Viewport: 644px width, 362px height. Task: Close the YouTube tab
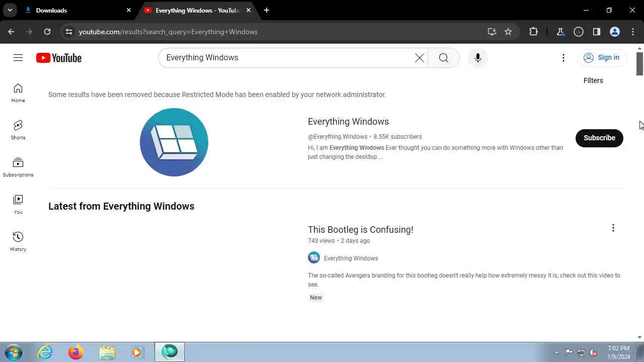pos(249,10)
